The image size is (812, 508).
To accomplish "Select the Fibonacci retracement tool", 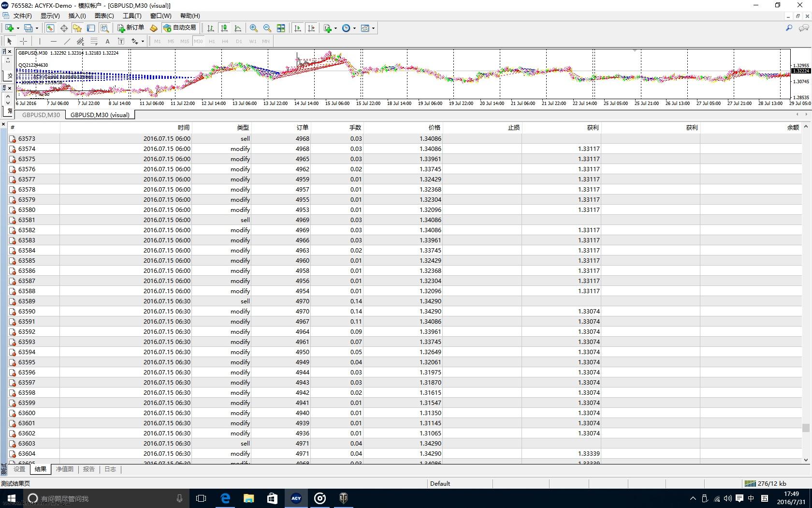I will (94, 41).
